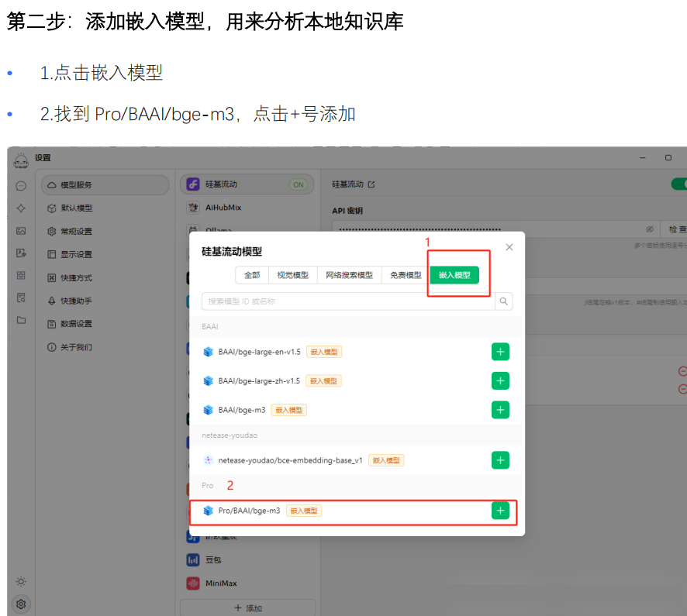Add Pro/BAAI/bge-m3 with plus button

[500, 511]
